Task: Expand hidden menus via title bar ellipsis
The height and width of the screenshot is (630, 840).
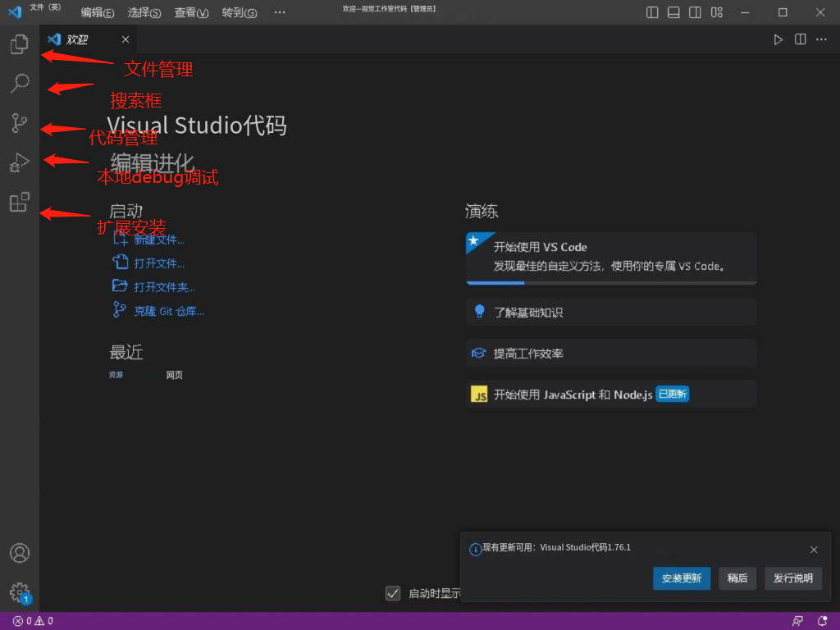Action: point(280,11)
